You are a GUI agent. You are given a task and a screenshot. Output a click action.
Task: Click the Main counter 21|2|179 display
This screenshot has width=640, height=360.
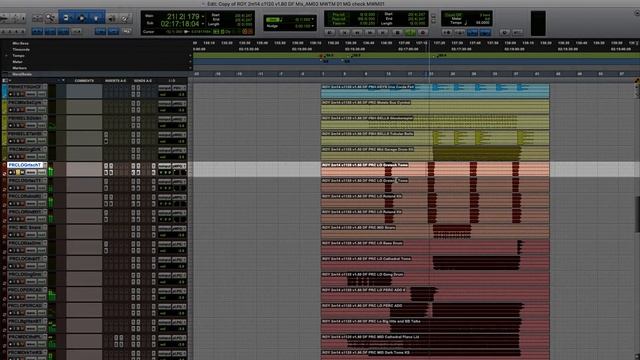pyautogui.click(x=183, y=17)
